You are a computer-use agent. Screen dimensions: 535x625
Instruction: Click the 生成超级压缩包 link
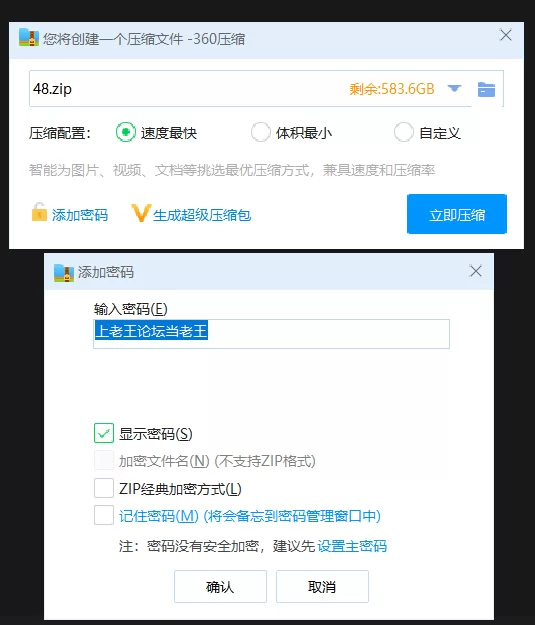coord(202,215)
